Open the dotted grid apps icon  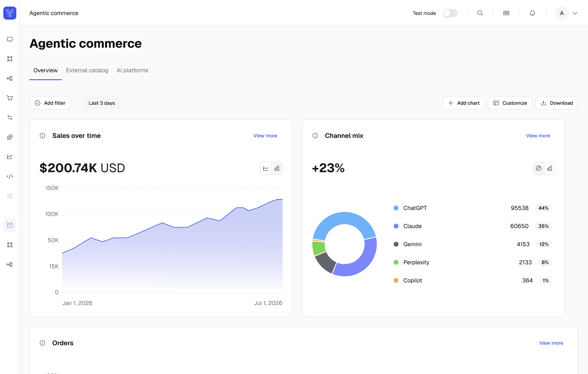click(10, 196)
